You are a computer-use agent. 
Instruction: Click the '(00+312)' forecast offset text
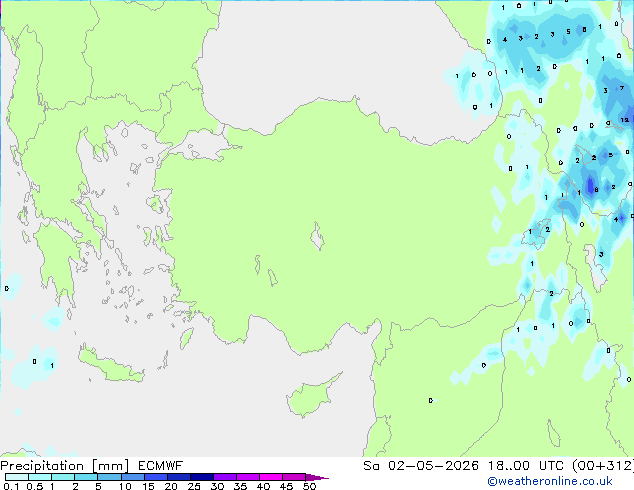coord(603,466)
